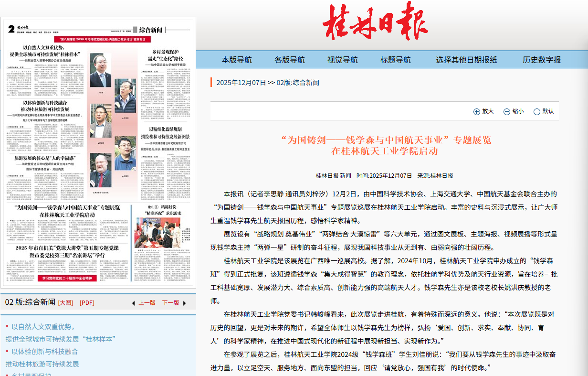
Task: Open the [大图] large image link
Action: point(65,303)
